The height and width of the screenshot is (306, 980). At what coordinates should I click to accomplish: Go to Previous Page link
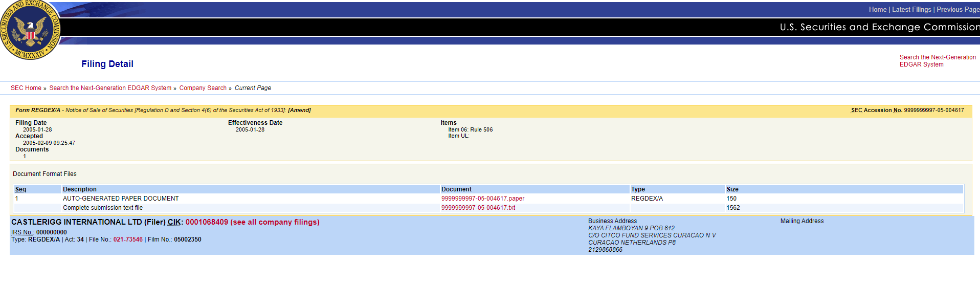[957, 10]
